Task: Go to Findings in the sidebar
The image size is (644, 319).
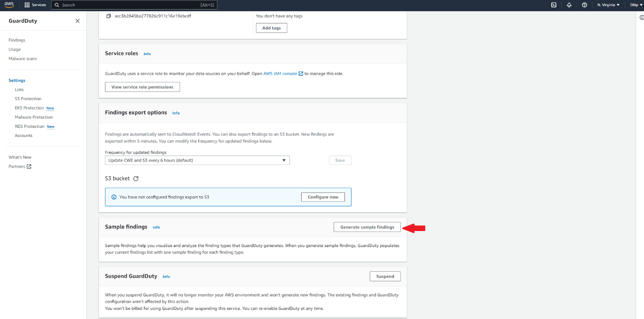Action: pos(17,40)
